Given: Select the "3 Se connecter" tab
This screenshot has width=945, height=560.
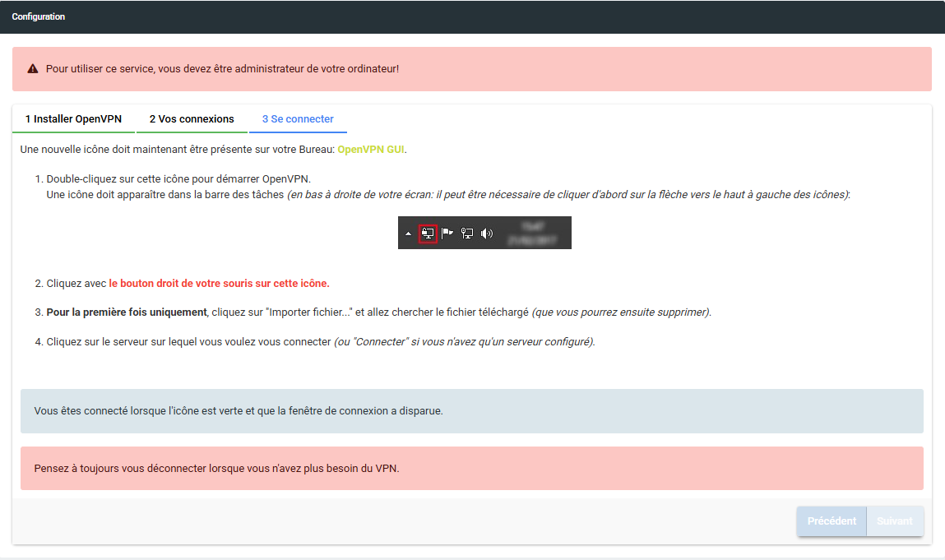Looking at the screenshot, I should click(x=298, y=119).
